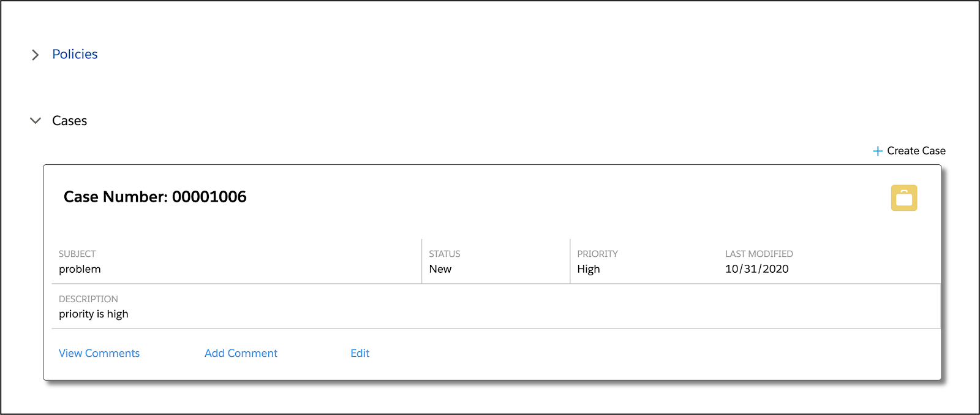Click the right-facing chevron next to Policies
This screenshot has width=980, height=415.
point(35,55)
